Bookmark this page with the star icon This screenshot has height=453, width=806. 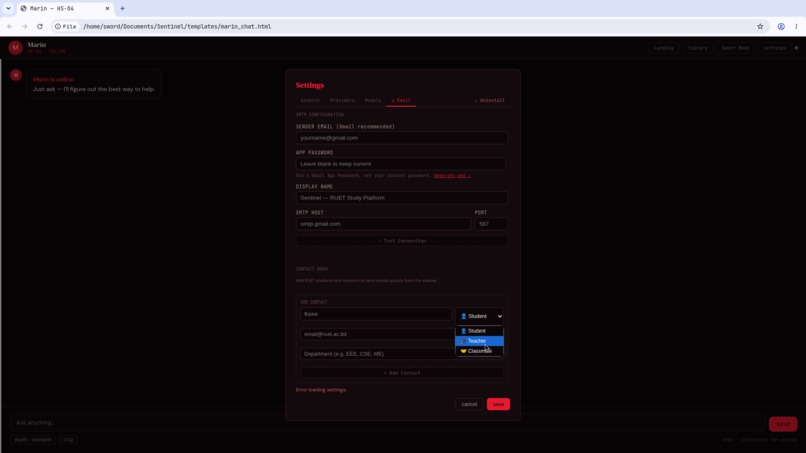760,26
